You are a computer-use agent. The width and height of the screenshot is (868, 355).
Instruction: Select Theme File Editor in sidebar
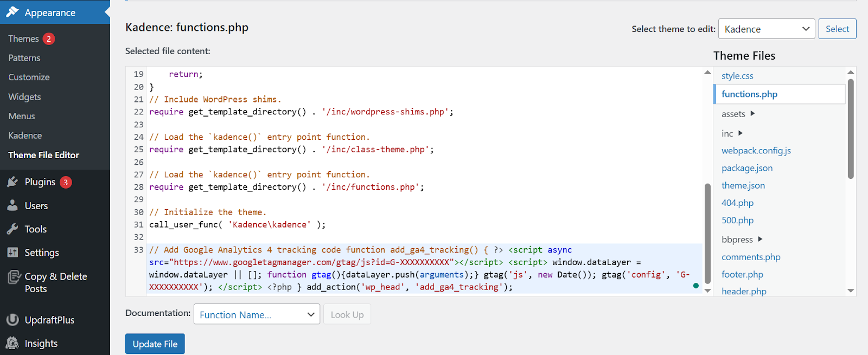43,155
